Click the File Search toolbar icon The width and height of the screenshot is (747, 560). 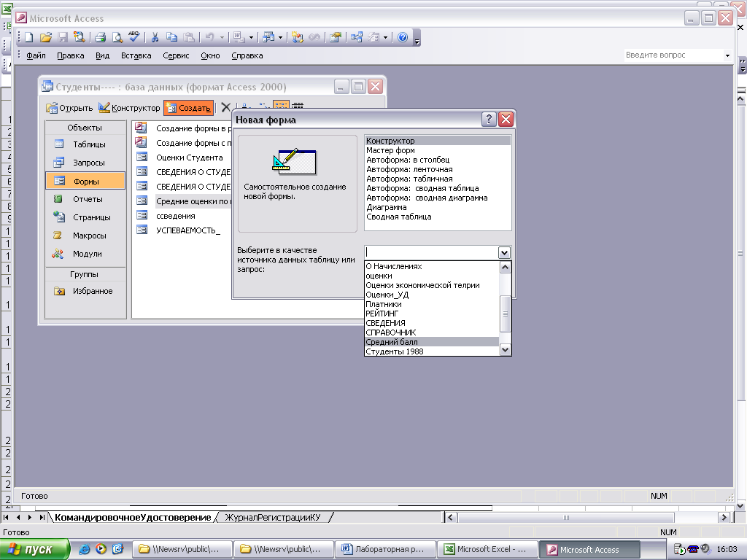click(79, 37)
